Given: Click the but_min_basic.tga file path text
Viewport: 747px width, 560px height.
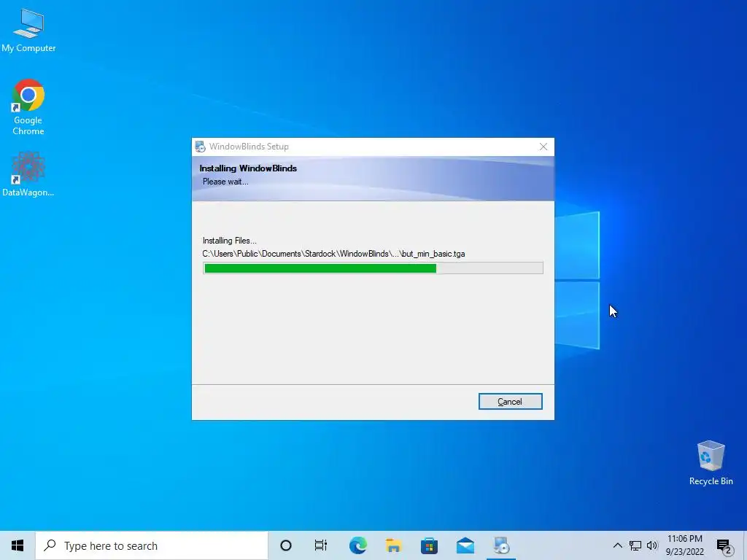Looking at the screenshot, I should pyautogui.click(x=333, y=254).
